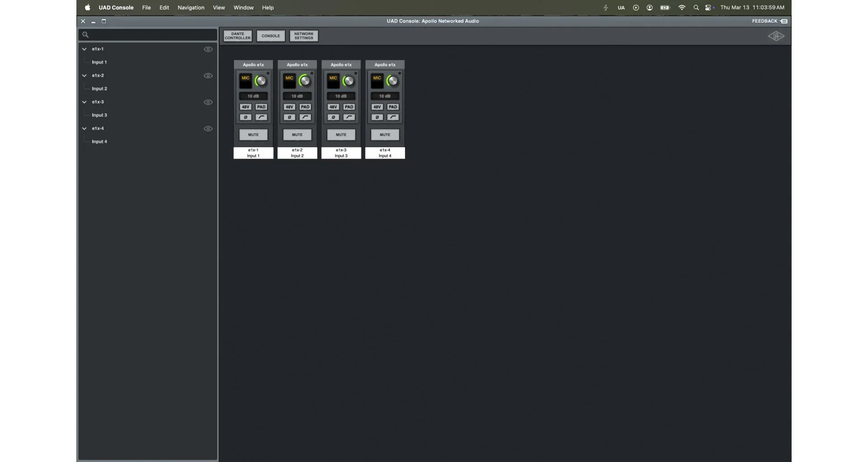Open the Feedback link
868x462 pixels.
tap(769, 21)
